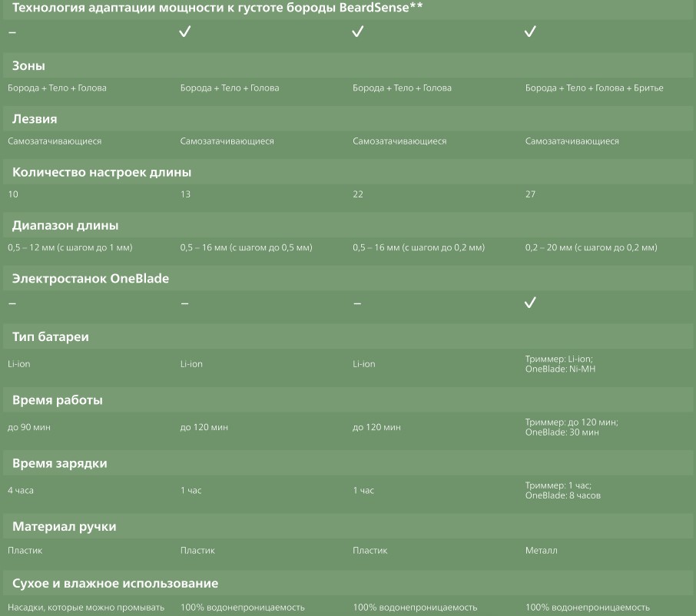Image resolution: width=696 pixels, height=616 pixels.
Task: Click the 4 часа charging time value
Action: coord(21,490)
